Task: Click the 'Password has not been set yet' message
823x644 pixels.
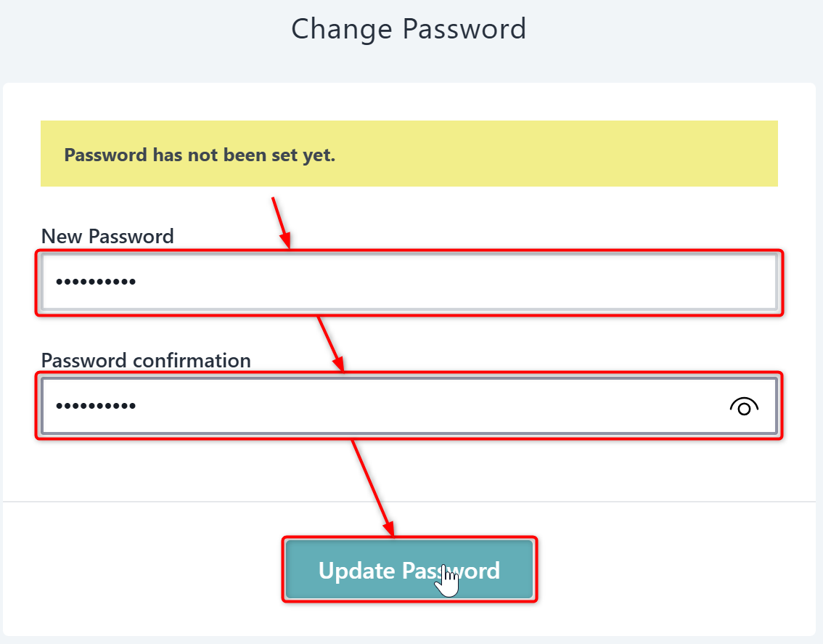Action: point(200,155)
